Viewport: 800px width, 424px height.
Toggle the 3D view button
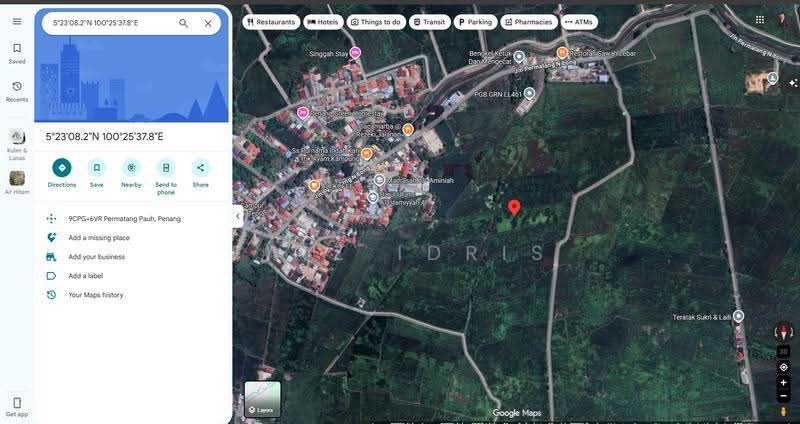783,351
